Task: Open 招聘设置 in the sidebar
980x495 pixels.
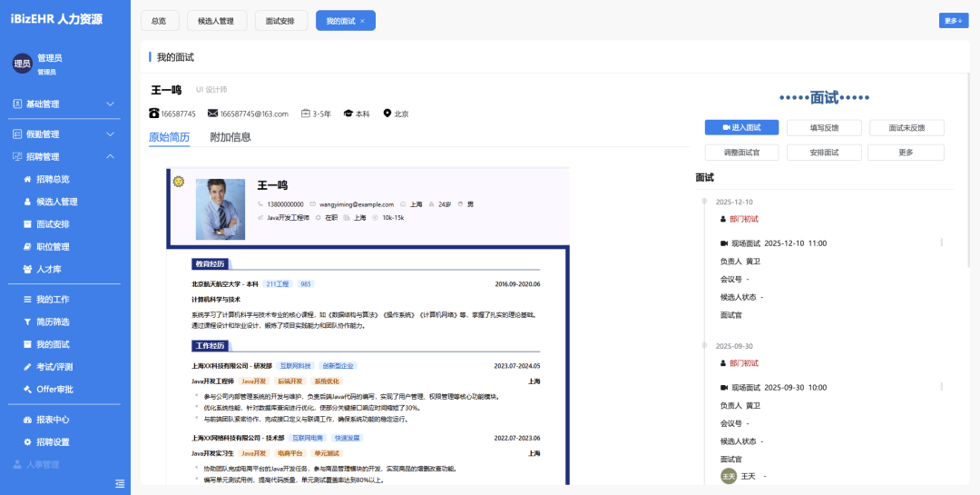Action: point(53,442)
